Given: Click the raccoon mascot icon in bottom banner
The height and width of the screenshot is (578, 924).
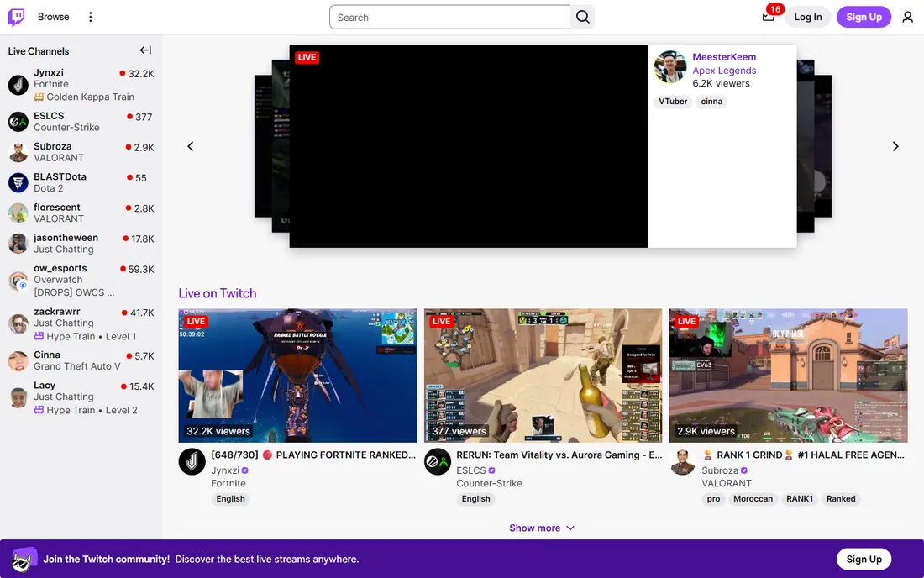Looking at the screenshot, I should click(x=24, y=560).
